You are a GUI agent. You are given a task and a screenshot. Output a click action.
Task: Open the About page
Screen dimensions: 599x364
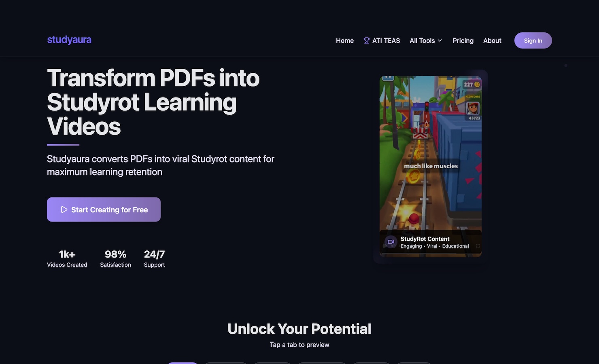(492, 40)
